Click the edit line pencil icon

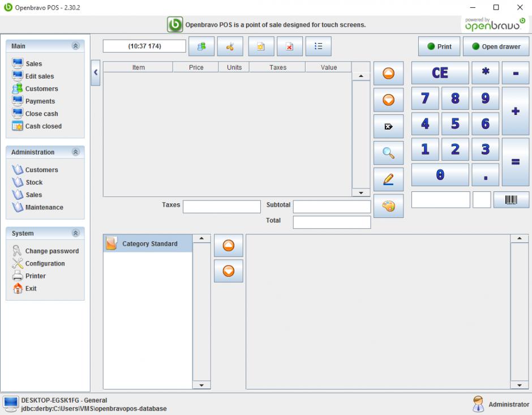388,179
